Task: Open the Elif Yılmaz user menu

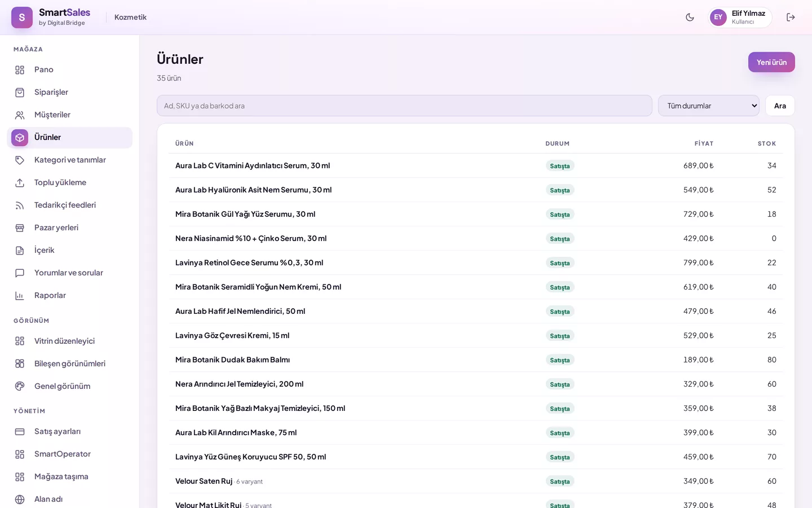Action: pyautogui.click(x=740, y=17)
